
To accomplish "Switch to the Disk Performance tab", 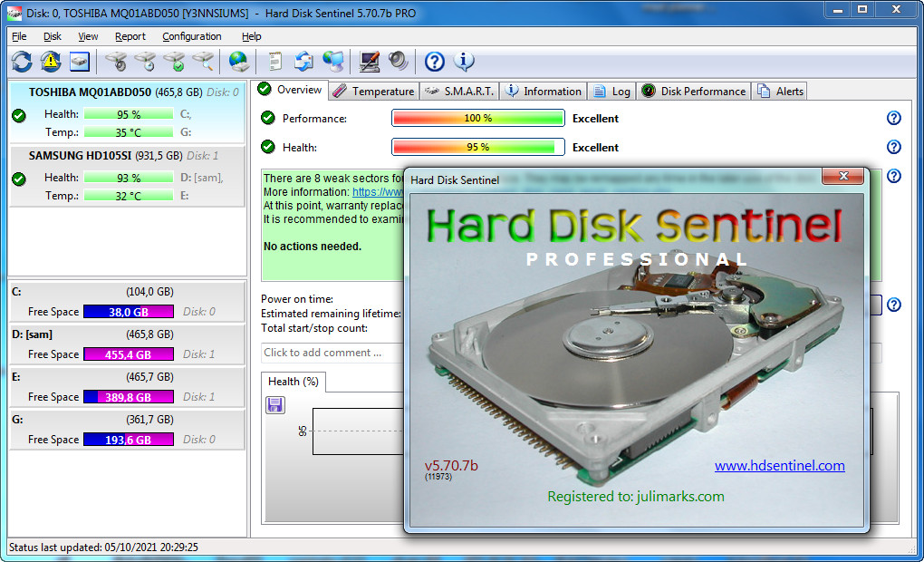I will click(694, 91).
